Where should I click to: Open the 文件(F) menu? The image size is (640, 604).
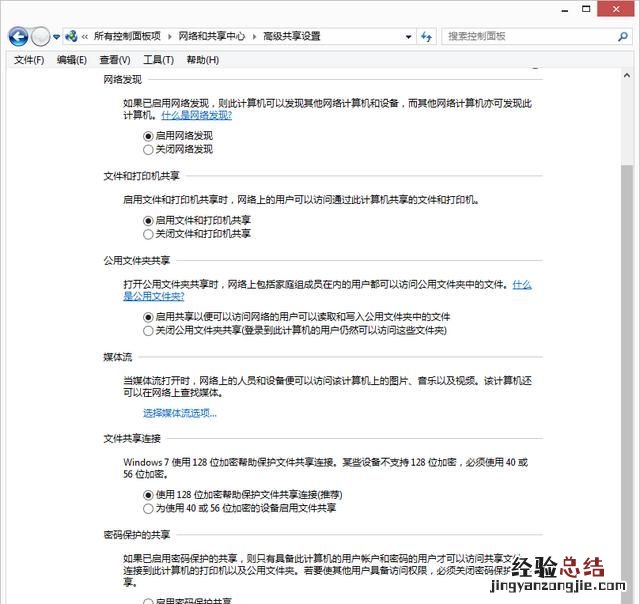tap(29, 60)
